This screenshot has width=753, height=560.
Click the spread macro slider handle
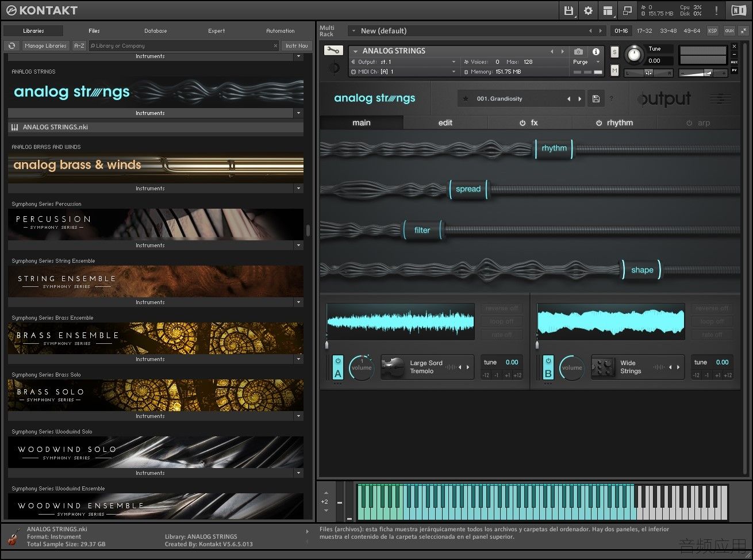click(x=468, y=189)
